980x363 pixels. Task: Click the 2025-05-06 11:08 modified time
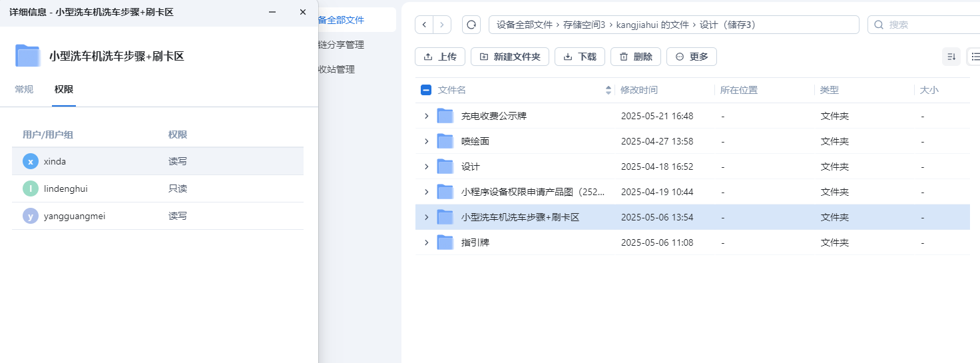[x=657, y=242]
